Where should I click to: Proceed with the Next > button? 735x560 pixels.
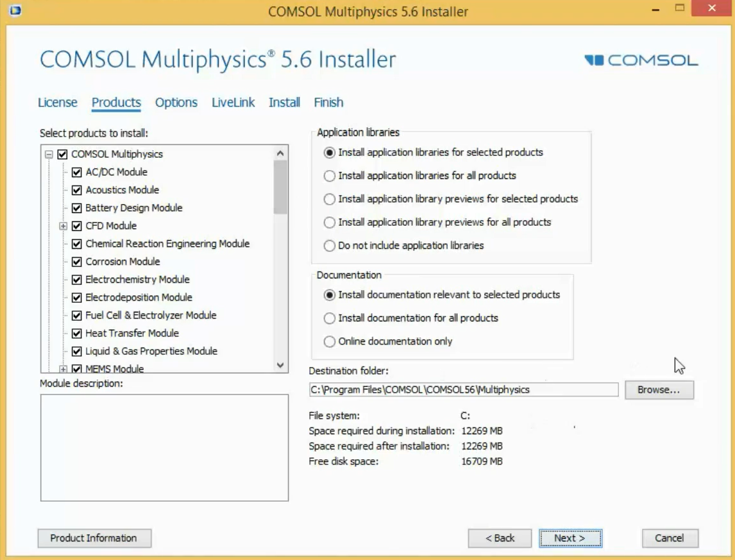click(x=570, y=538)
